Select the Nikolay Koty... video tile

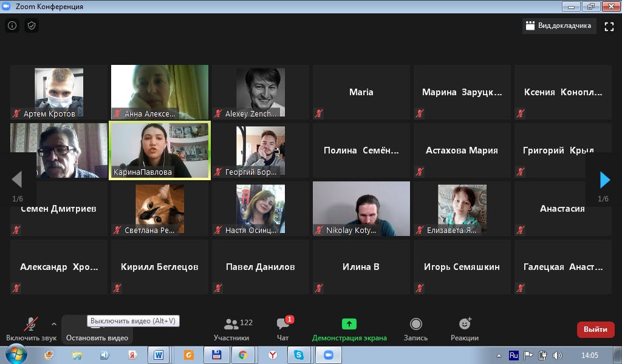(361, 209)
